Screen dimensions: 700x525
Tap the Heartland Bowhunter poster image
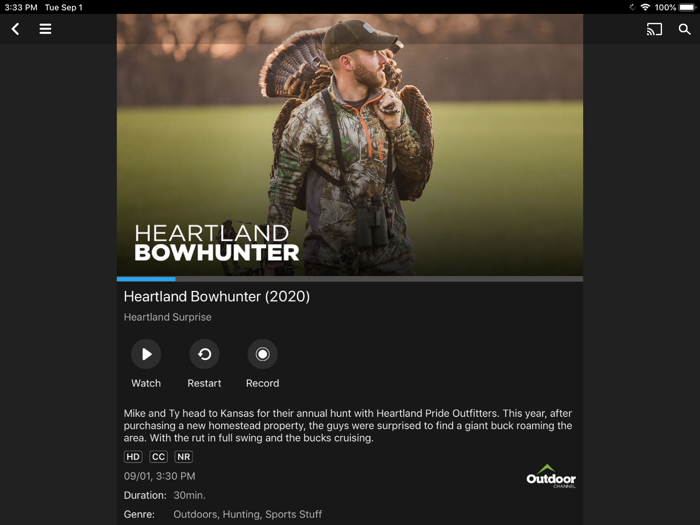pyautogui.click(x=350, y=145)
